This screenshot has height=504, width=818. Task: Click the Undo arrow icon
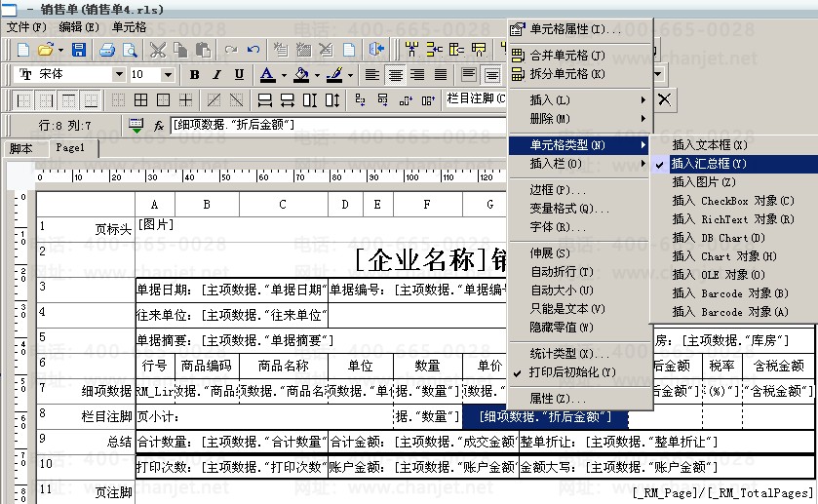[253, 49]
